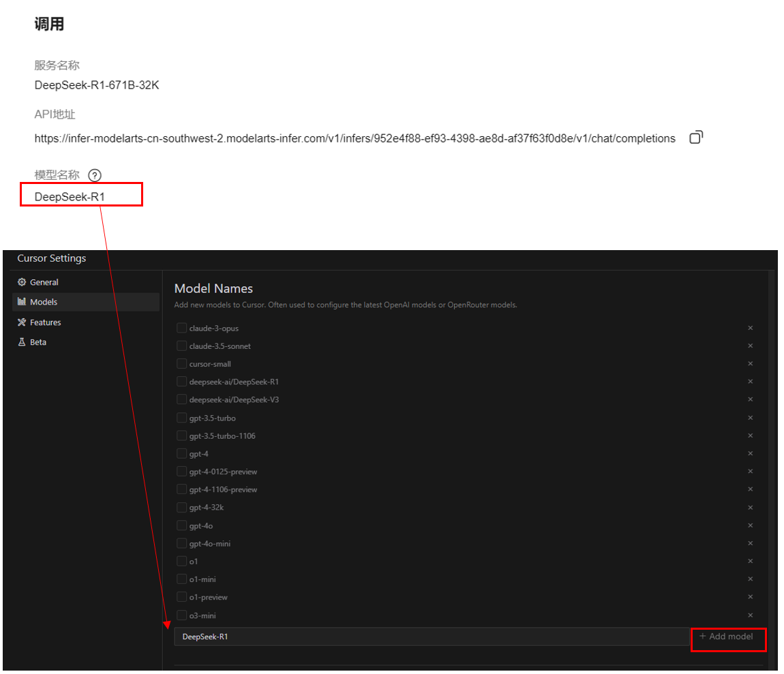Go to the Beta settings tab
The height and width of the screenshot is (674, 784).
[85, 342]
